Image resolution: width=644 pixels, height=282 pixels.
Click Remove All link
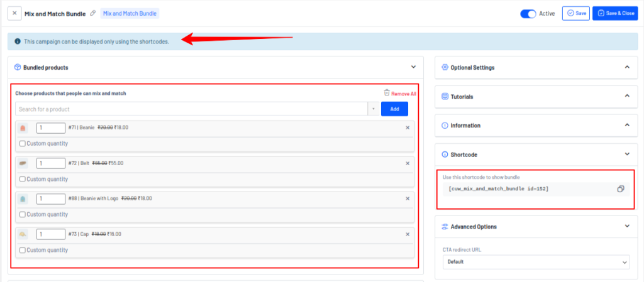(400, 94)
